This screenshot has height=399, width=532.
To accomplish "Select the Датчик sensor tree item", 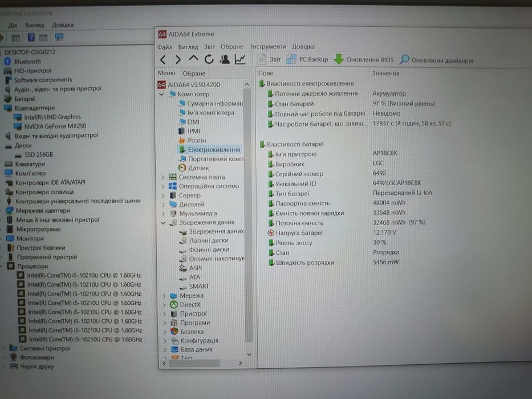I will coord(194,168).
